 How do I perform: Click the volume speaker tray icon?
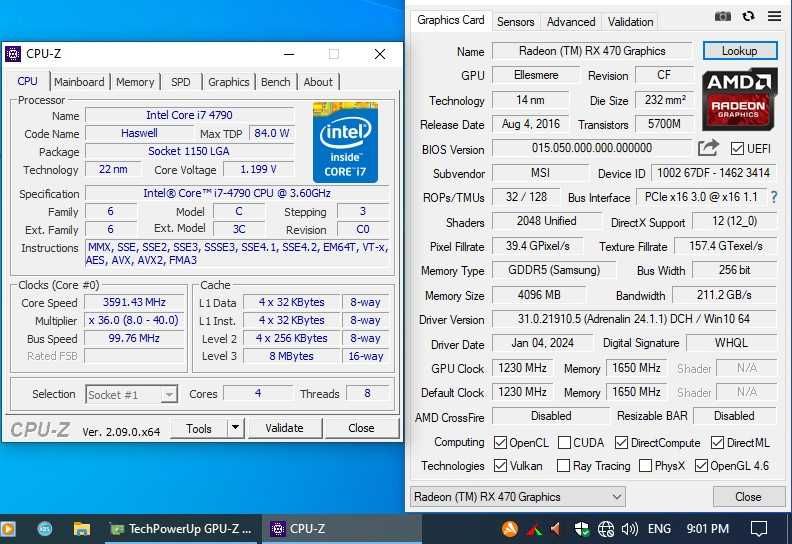630,529
